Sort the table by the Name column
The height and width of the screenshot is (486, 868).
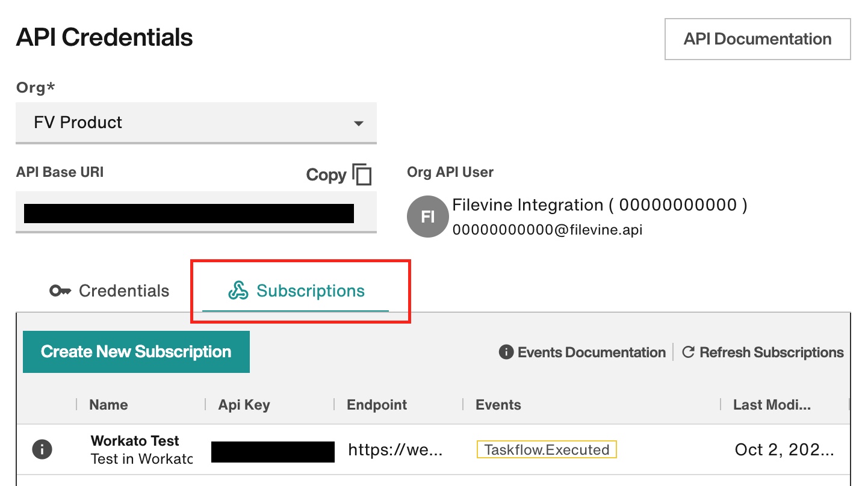108,404
